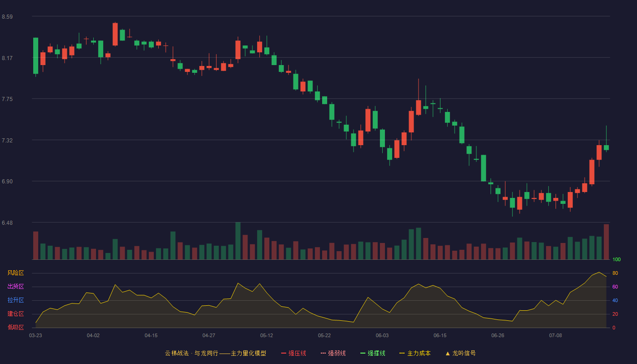The width and height of the screenshot is (637, 364).
Task: Toggle the 强撑线 legend entry
Action: (x=373, y=353)
